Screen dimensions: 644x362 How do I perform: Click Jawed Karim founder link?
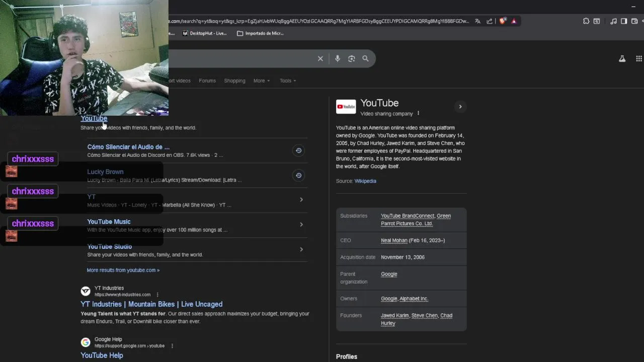point(395,316)
